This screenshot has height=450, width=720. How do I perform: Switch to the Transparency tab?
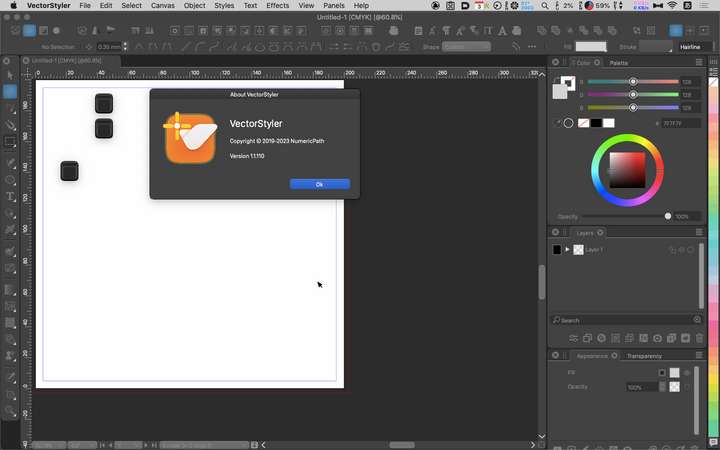coord(644,356)
